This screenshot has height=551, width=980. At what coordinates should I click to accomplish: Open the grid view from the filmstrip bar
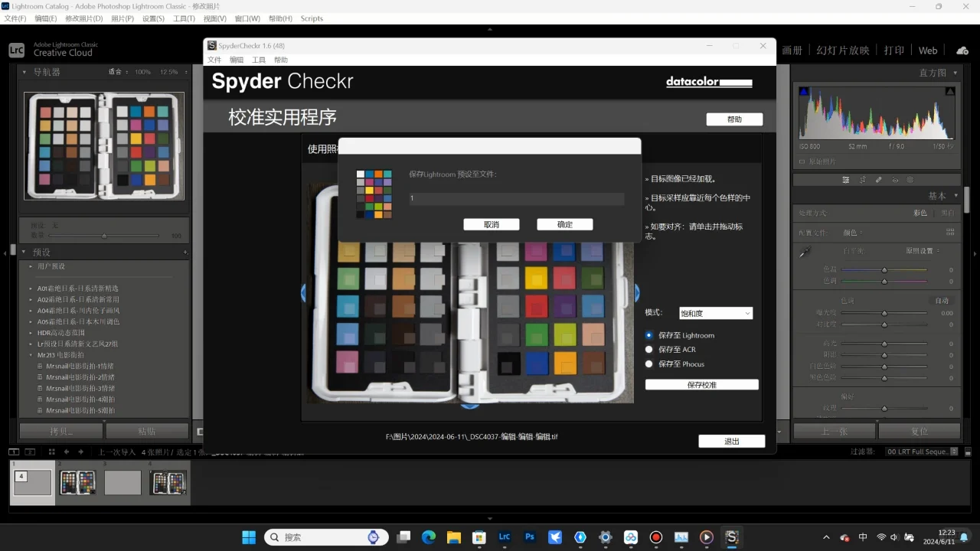click(x=51, y=452)
